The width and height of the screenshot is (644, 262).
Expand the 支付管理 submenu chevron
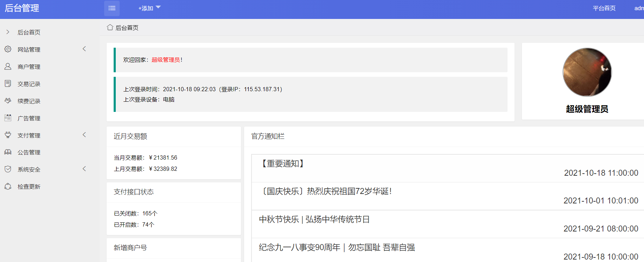click(x=84, y=135)
